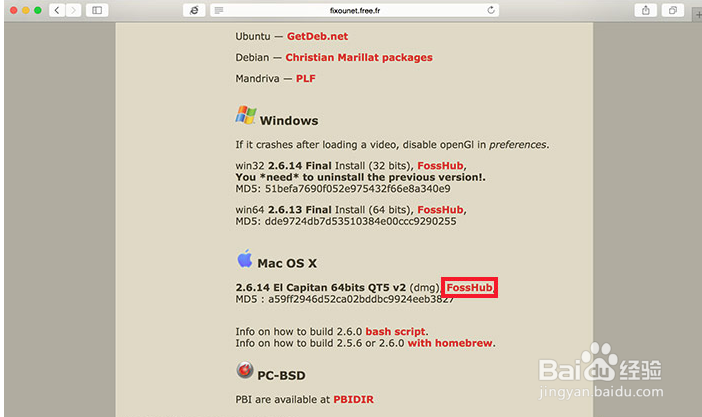Image resolution: width=702 pixels, height=417 pixels.
Task: Click the Windows logo icon
Action: pos(246,115)
